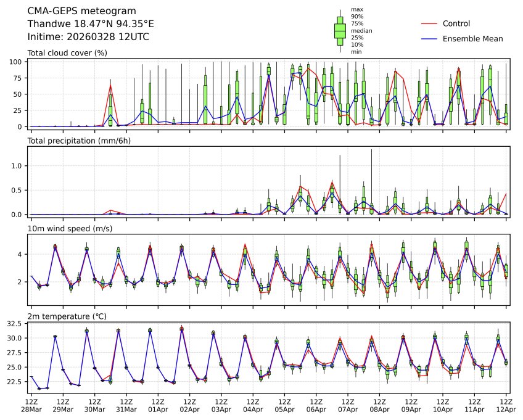Click the '28Mar' x-axis date label
This screenshot has width=523, height=420.
pos(31,410)
